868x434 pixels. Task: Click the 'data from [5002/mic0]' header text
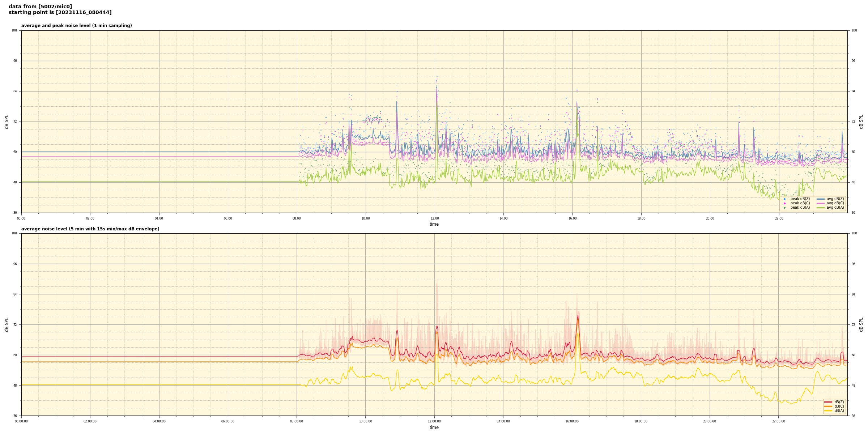tap(40, 7)
